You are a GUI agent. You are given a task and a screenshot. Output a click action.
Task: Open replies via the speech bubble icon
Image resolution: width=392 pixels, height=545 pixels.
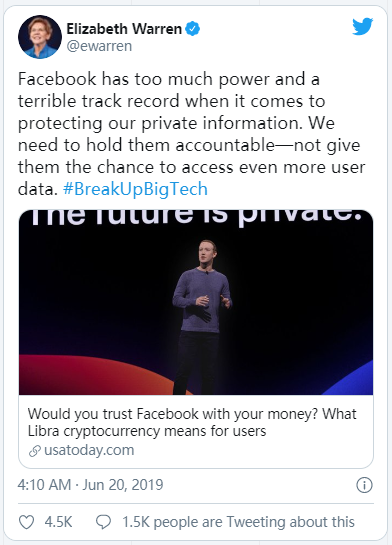103,522
